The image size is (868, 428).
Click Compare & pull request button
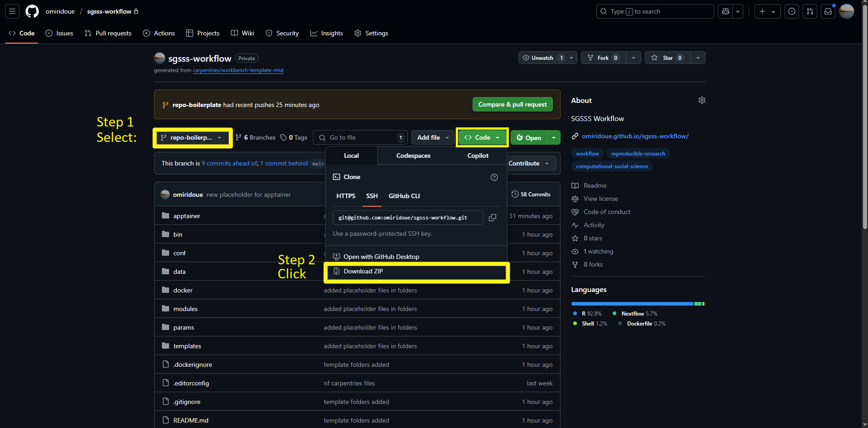[512, 104]
